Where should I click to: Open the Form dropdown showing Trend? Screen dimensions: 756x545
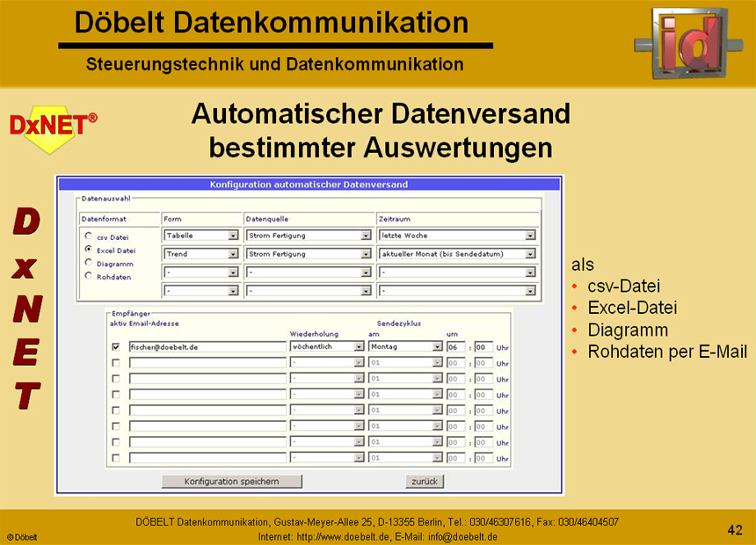(201, 254)
